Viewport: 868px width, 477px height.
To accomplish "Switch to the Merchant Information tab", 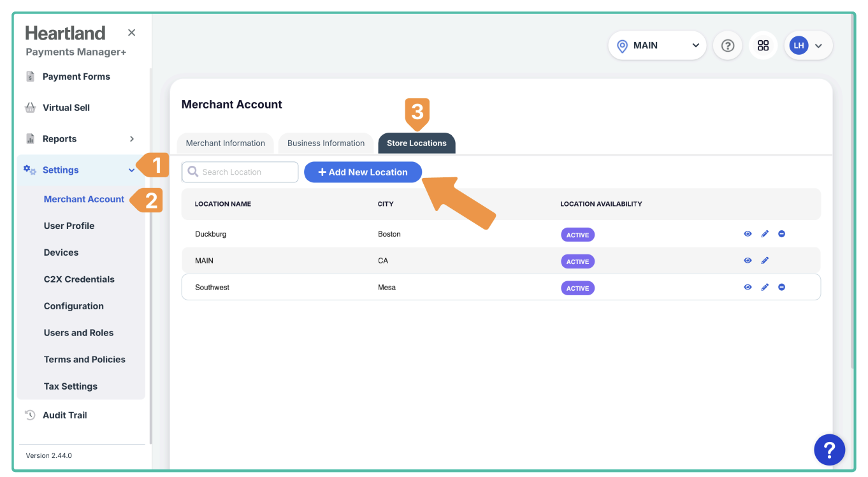I will pos(225,143).
